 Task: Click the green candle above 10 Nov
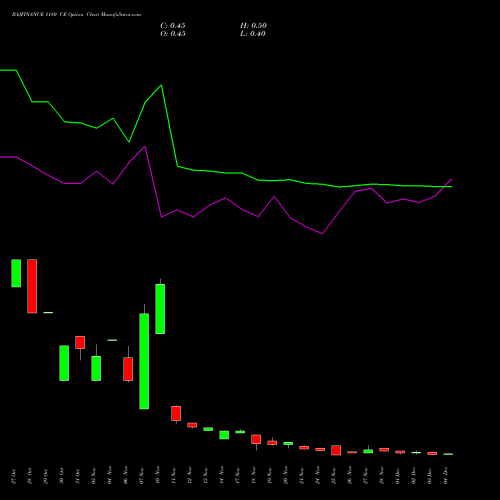[160, 309]
